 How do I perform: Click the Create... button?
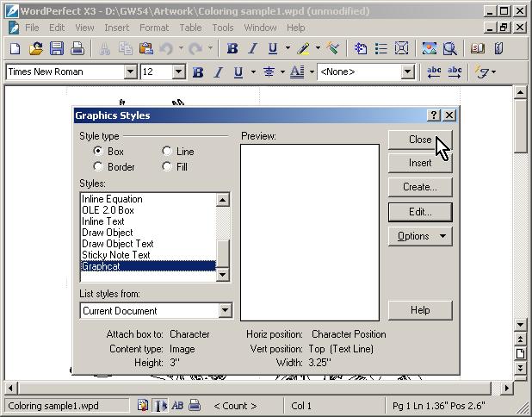[420, 187]
